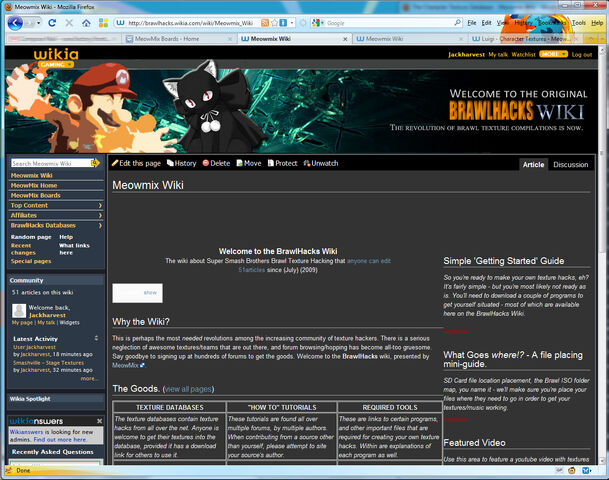This screenshot has height=480, width=609.
Task: Toggle the Latest Activity widget arrows
Action: click(x=96, y=339)
